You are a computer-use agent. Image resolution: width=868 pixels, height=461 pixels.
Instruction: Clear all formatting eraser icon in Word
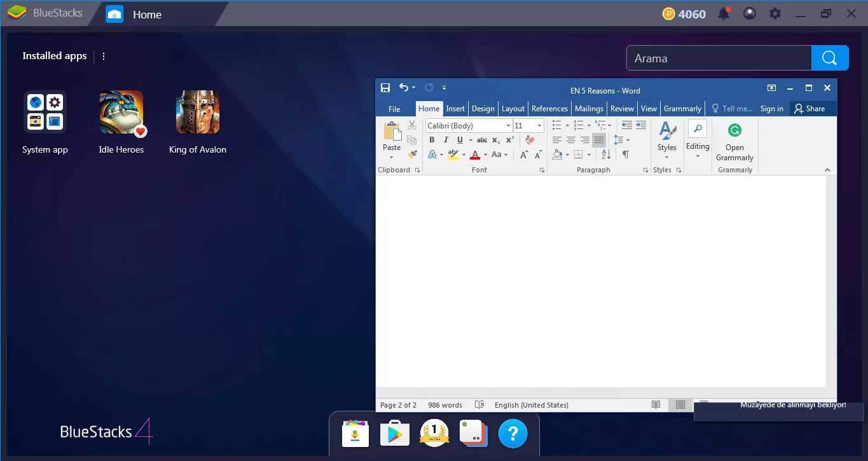click(530, 140)
